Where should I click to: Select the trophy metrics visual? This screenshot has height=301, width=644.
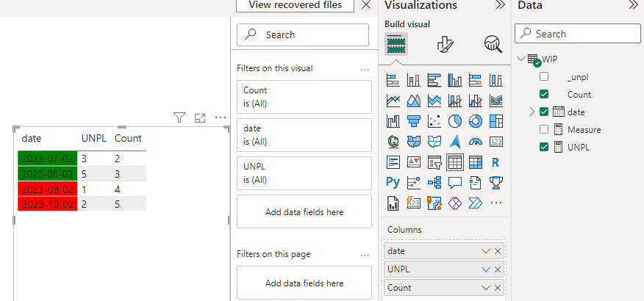coord(495,182)
